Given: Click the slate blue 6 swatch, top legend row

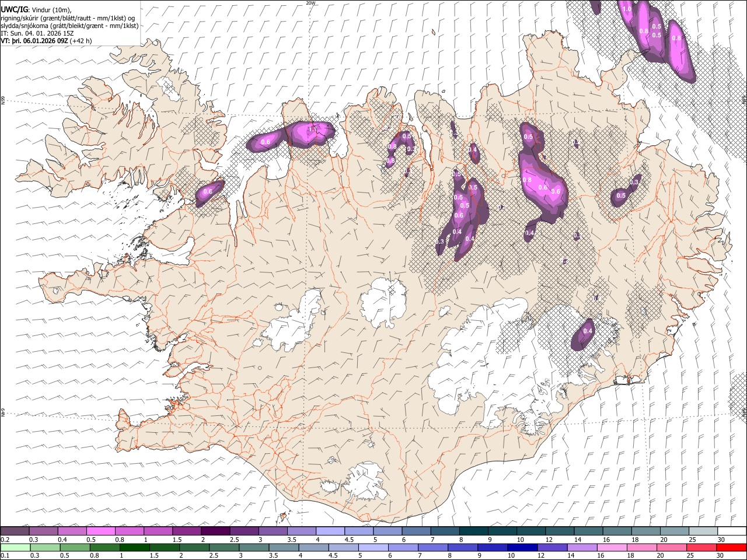Looking at the screenshot, I should pos(417,531).
